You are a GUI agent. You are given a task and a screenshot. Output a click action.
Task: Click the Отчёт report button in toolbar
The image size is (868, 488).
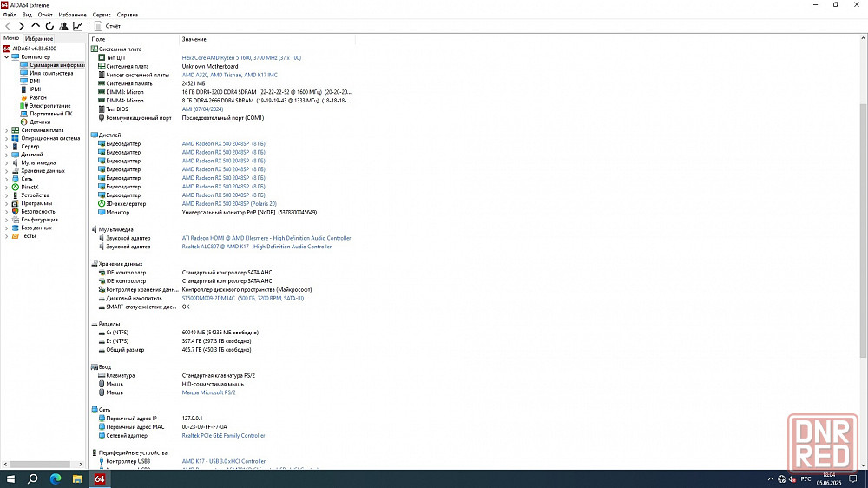108,26
